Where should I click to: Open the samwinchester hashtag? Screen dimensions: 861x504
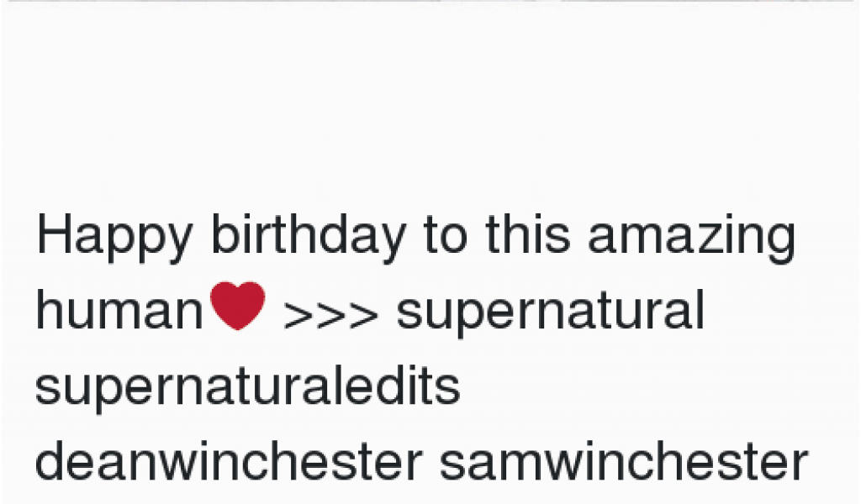pyautogui.click(x=624, y=461)
